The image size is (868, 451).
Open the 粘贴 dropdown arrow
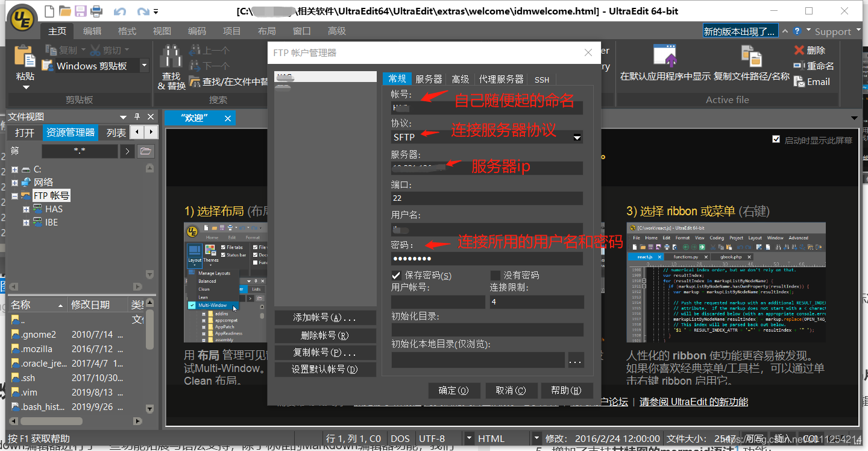[x=25, y=87]
